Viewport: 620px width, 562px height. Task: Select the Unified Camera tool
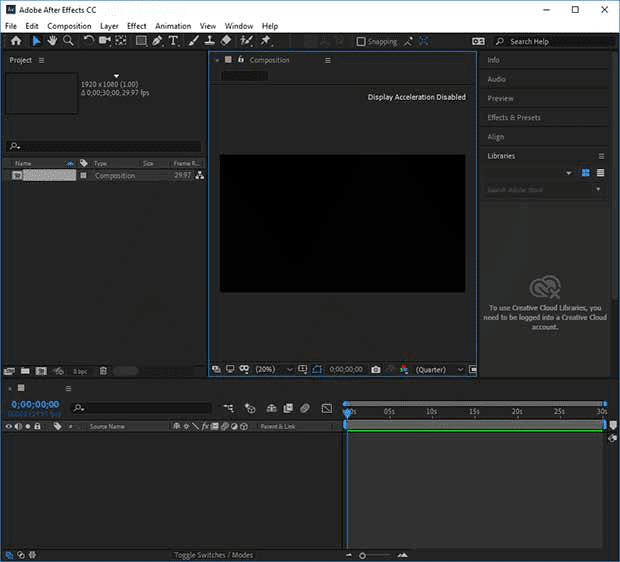point(105,41)
